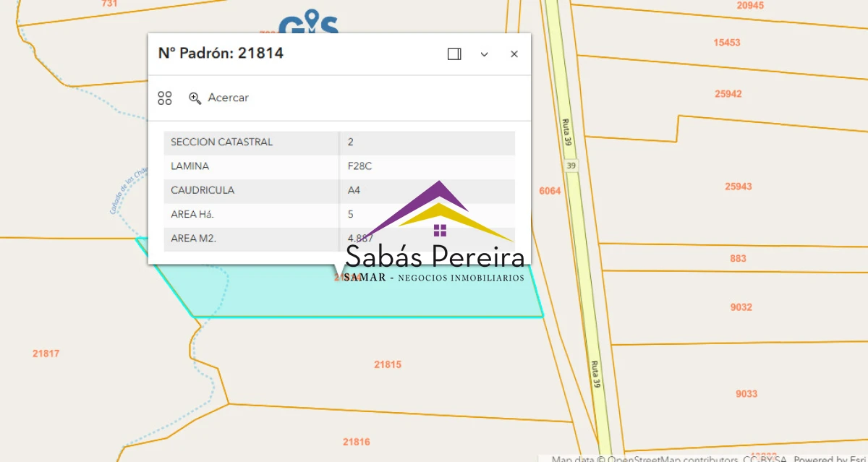Click the LAMINA F28C table row
The height and width of the screenshot is (462, 868).
[340, 166]
